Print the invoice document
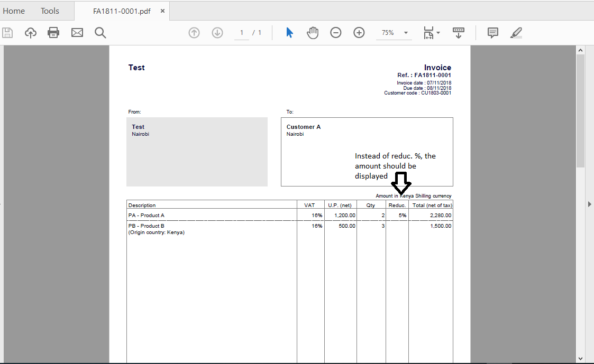This screenshot has width=594, height=364. click(x=53, y=33)
